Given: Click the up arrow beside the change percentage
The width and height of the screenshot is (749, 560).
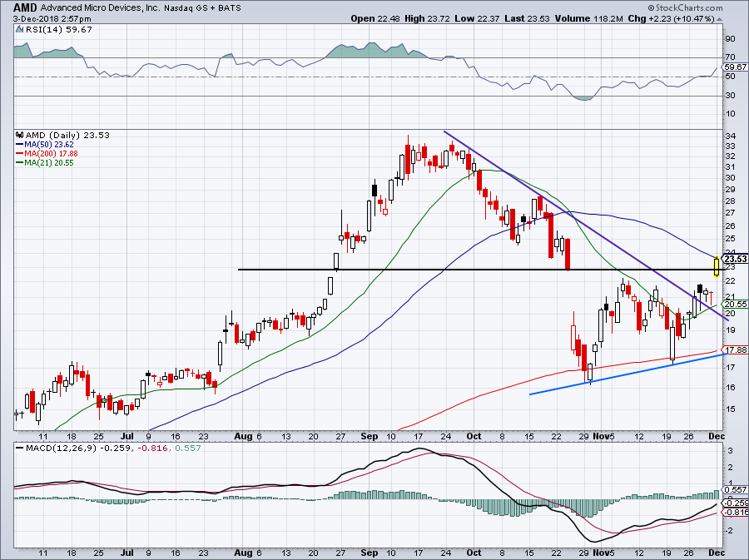Looking at the screenshot, I should pos(720,19).
